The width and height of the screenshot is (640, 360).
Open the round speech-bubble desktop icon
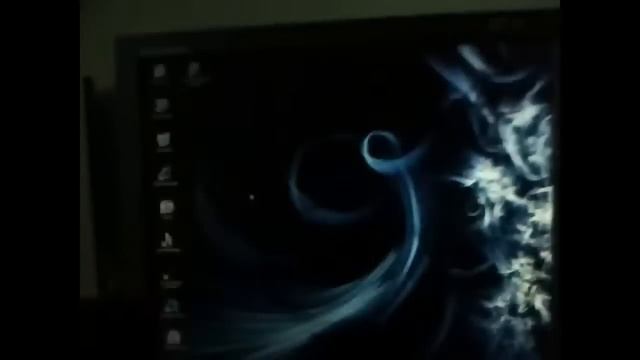tap(167, 207)
